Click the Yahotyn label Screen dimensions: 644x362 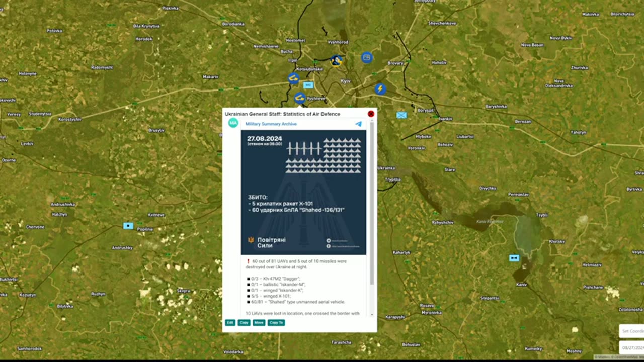pyautogui.click(x=578, y=132)
